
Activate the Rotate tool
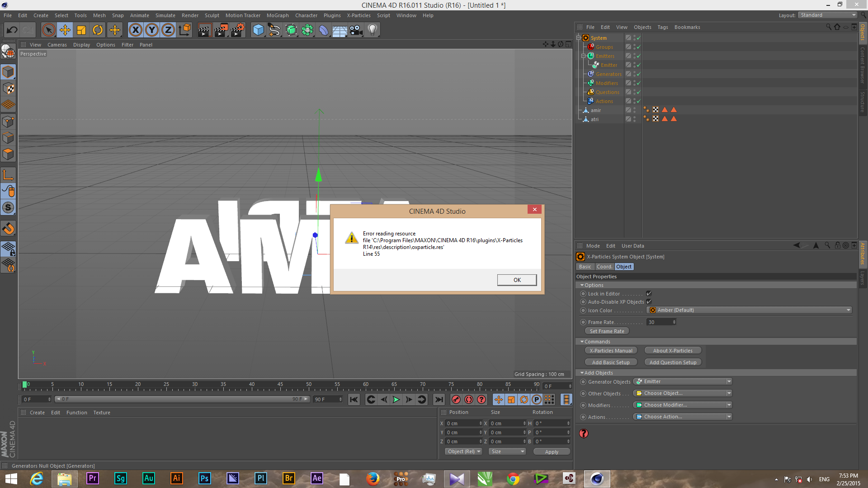98,30
